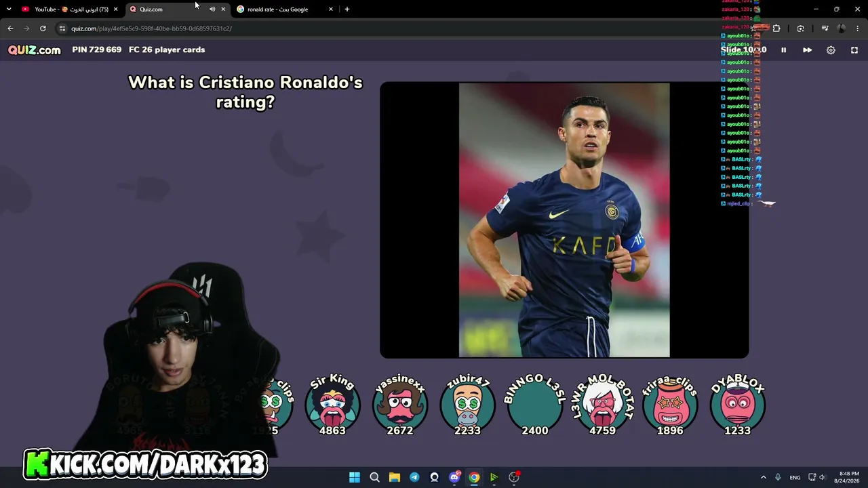Mute the Quiz.com tab audio
Image resolution: width=868 pixels, height=488 pixels.
point(212,9)
